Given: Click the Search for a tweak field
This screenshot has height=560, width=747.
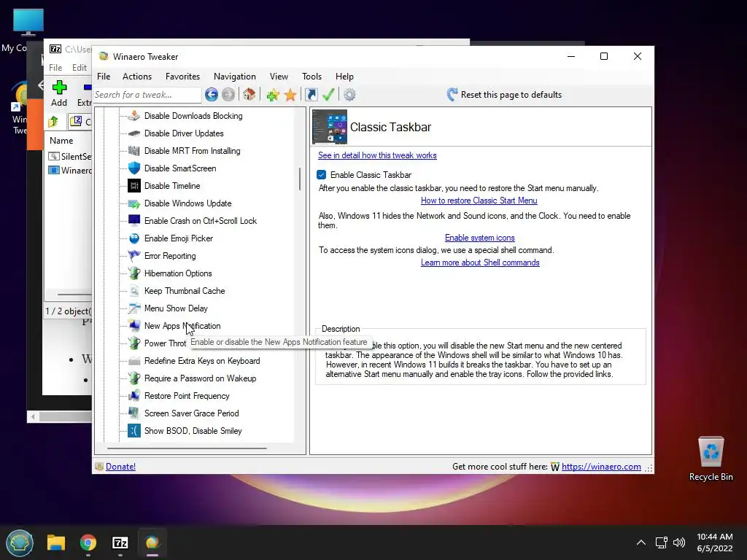Looking at the screenshot, I should tap(147, 95).
